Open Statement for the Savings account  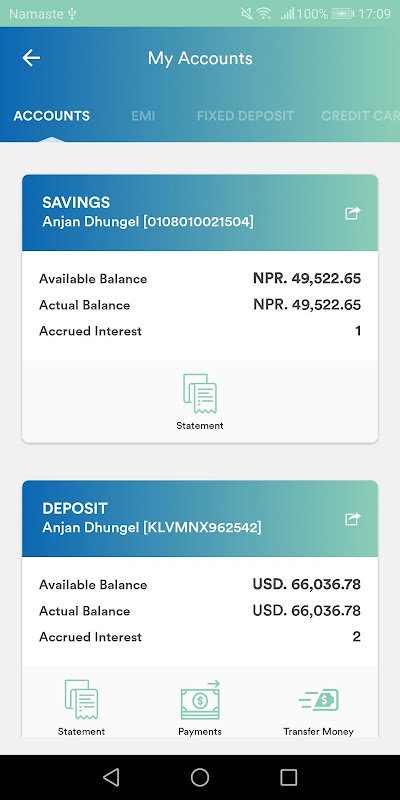(200, 402)
